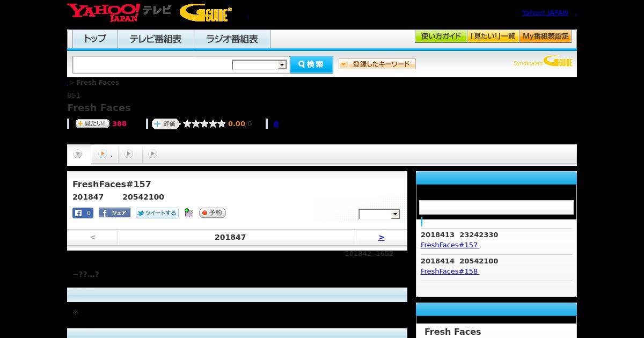Open the dropdown in the FreshFaces#157 panel

pyautogui.click(x=379, y=214)
